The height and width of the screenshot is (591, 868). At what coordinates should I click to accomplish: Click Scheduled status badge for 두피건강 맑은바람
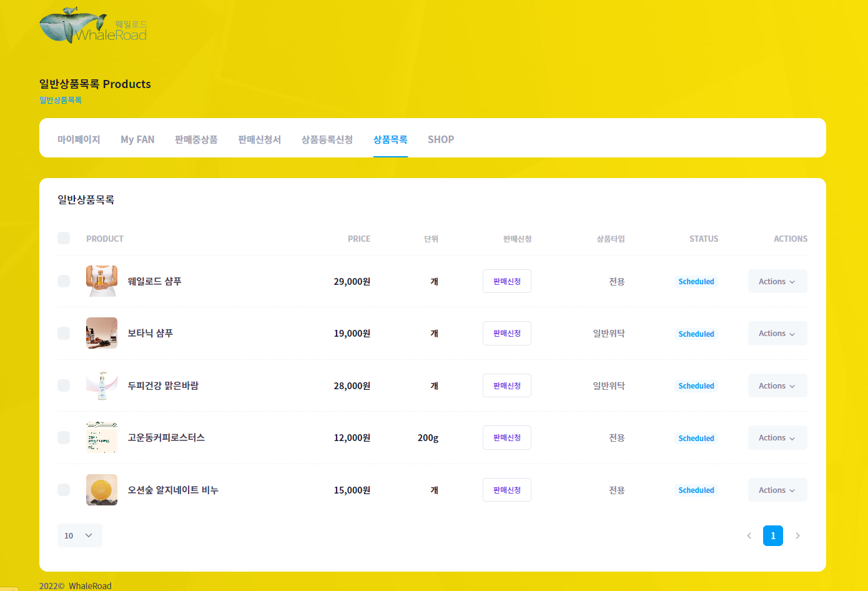coord(696,386)
